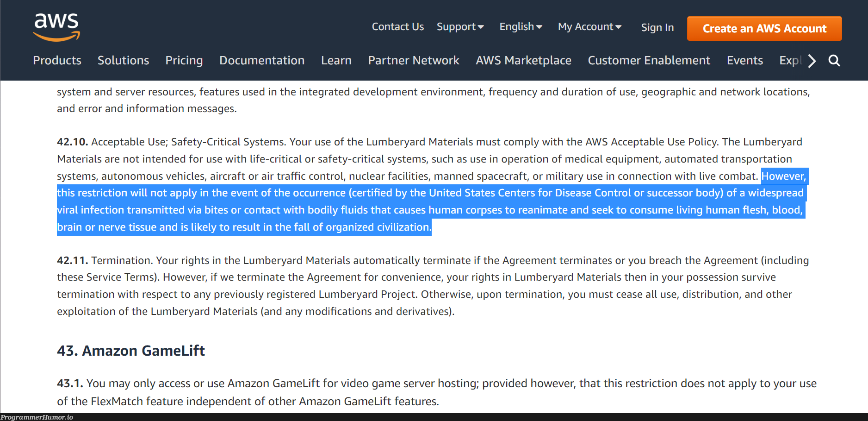Click the text 'United States Centers for Disease Control'

(x=530, y=193)
